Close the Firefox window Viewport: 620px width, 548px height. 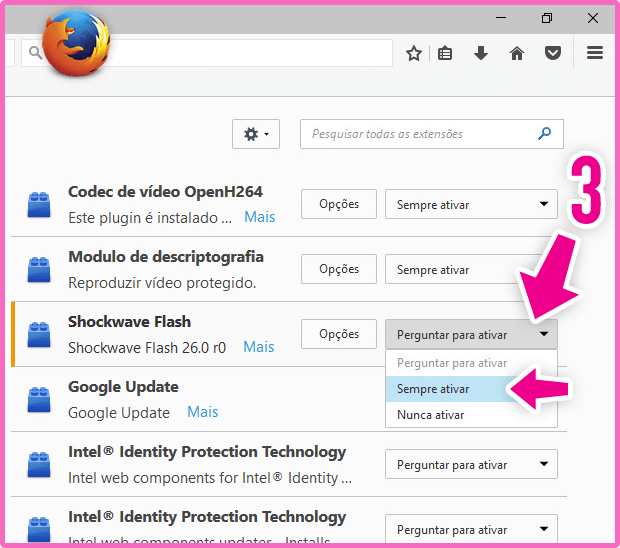tap(592, 17)
